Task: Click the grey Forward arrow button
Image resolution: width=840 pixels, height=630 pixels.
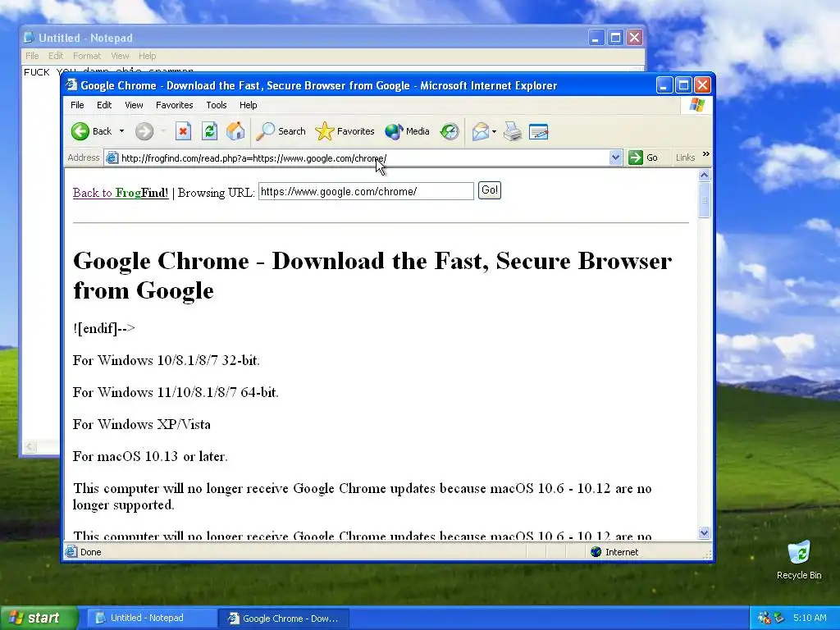Action: coord(144,131)
